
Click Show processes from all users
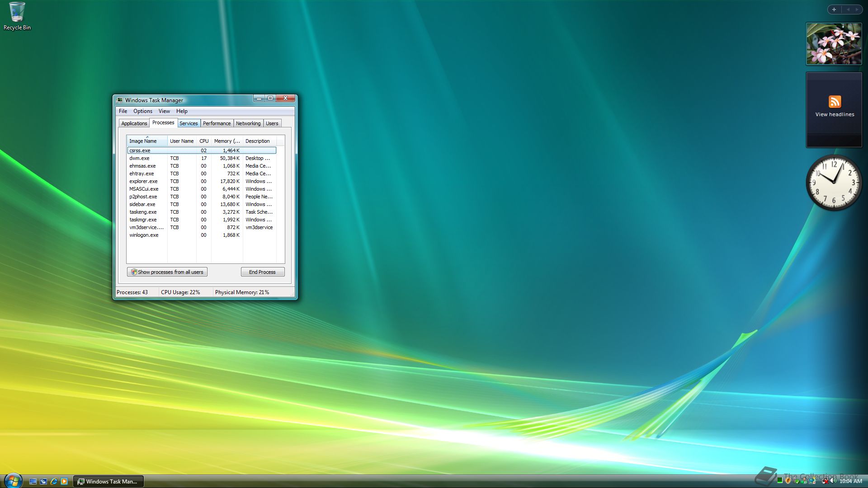click(x=167, y=272)
